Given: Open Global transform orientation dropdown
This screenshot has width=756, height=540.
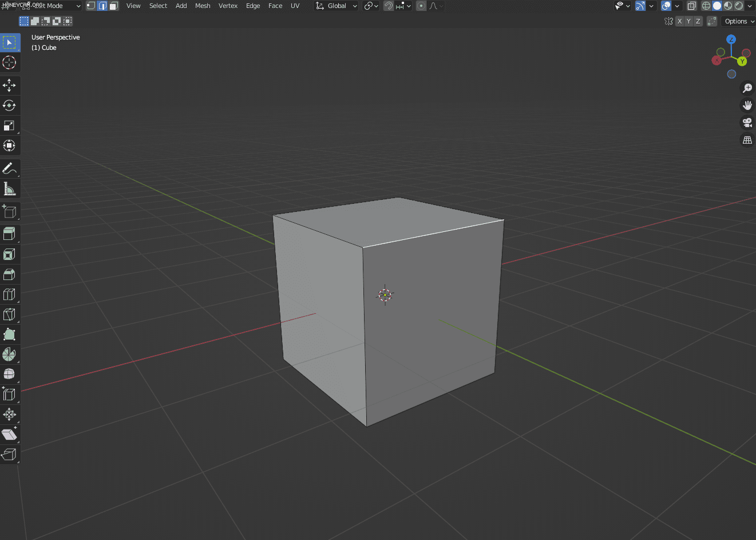Looking at the screenshot, I should pos(337,6).
